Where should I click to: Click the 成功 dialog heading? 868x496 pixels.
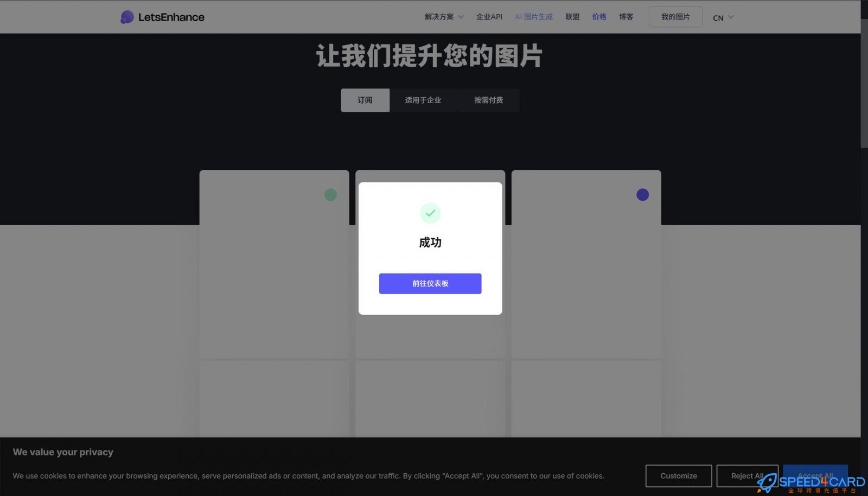click(x=430, y=243)
